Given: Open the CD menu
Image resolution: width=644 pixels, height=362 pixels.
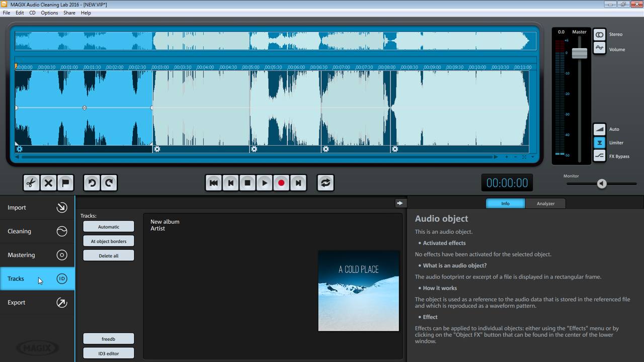Looking at the screenshot, I should point(32,13).
